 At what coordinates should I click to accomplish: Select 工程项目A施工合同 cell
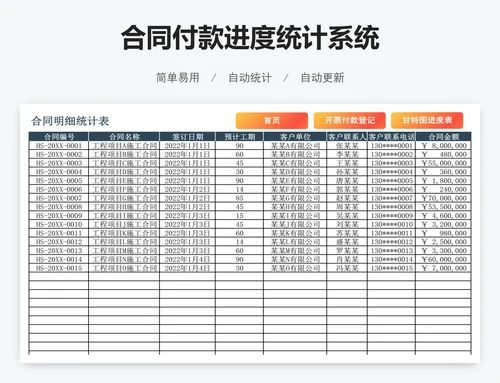pos(124,146)
